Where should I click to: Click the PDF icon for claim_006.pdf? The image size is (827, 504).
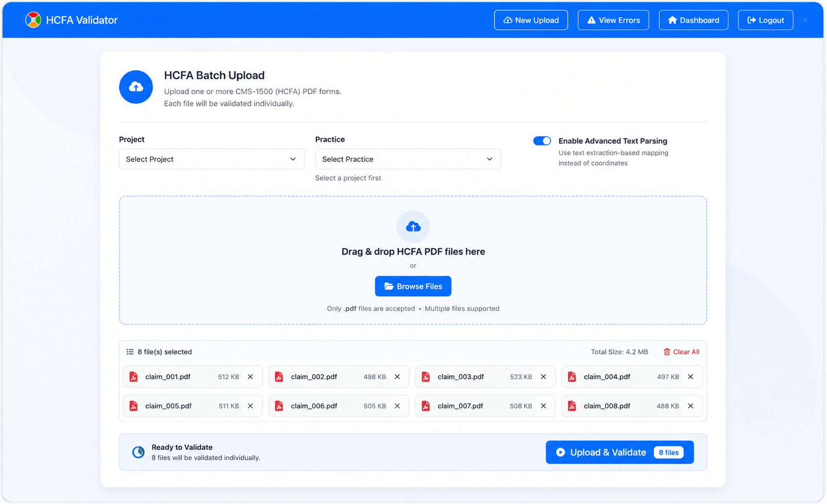coord(279,406)
